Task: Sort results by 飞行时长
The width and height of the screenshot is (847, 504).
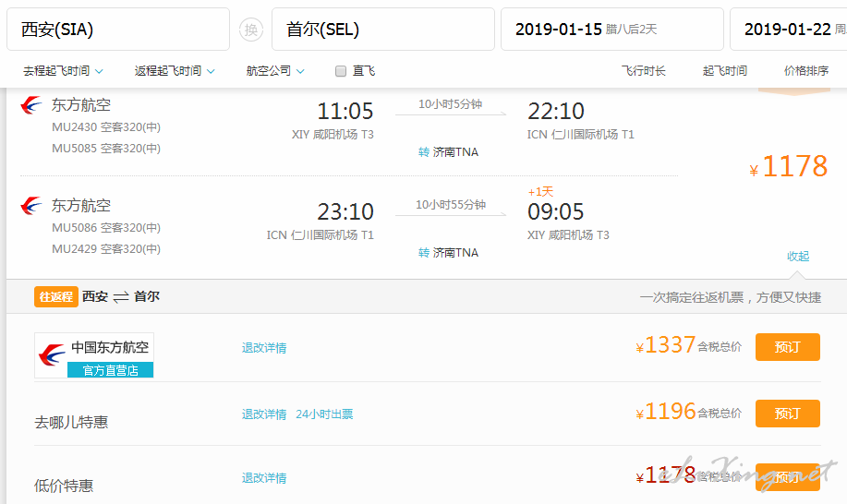Action: coord(644,71)
